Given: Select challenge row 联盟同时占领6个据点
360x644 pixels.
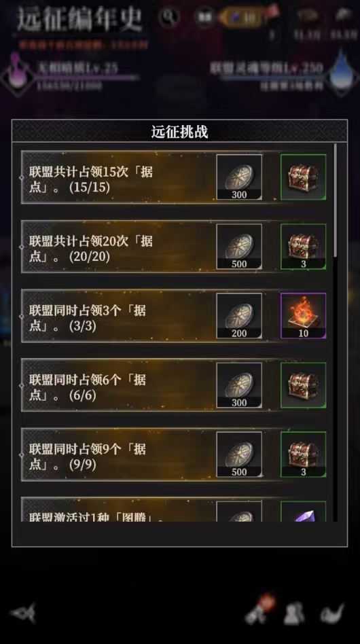Looking at the screenshot, I should point(175,385).
